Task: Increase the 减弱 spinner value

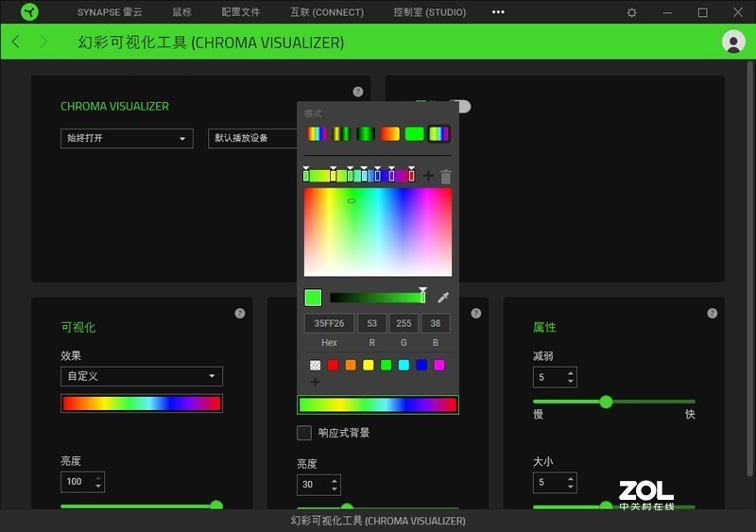Action: 571,373
